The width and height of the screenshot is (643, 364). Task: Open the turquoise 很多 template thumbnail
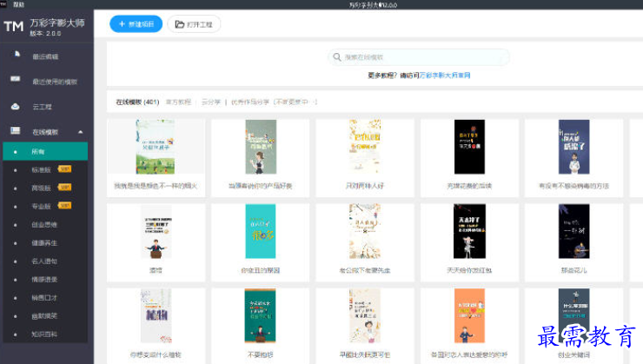[x=261, y=232]
